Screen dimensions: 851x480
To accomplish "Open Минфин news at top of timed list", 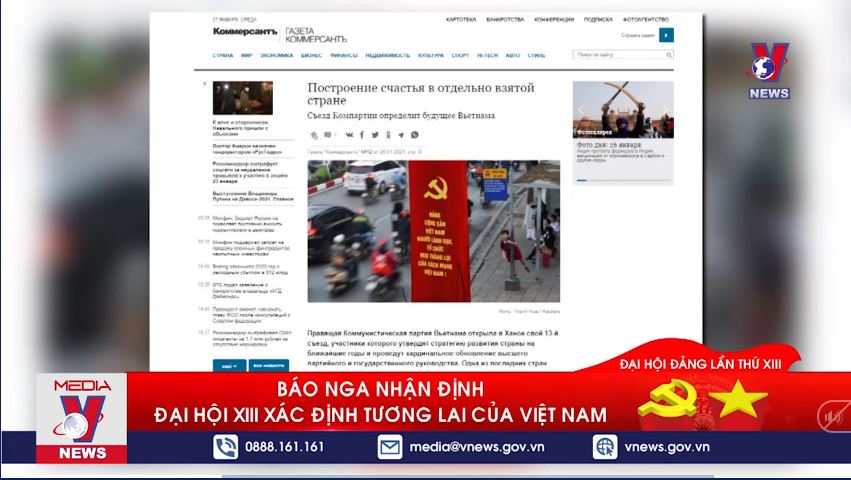I will pyautogui.click(x=247, y=224).
